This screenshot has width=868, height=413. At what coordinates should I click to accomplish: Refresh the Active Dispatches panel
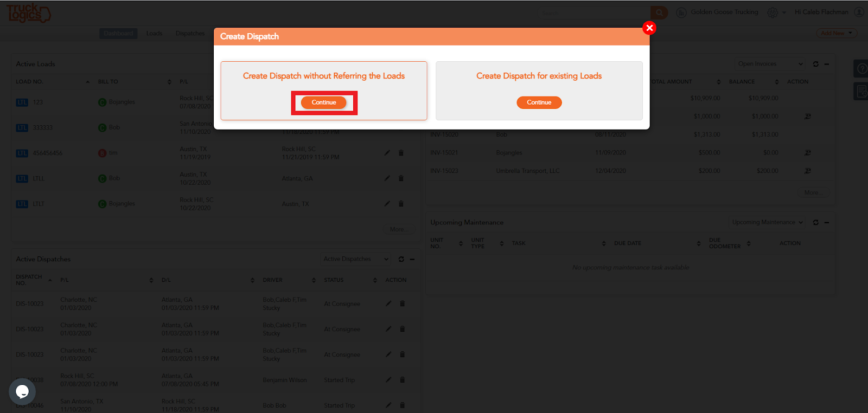[x=401, y=259]
